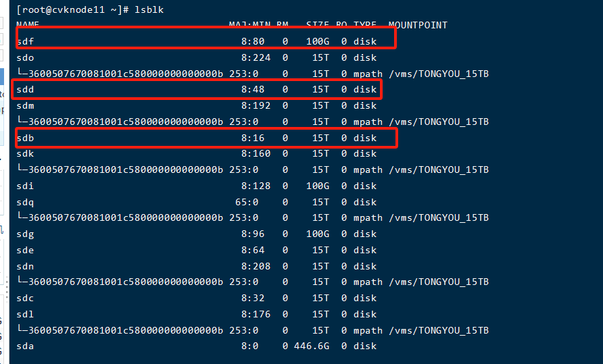603x364 pixels.
Task: Select the sdg device name
Action: 26,234
